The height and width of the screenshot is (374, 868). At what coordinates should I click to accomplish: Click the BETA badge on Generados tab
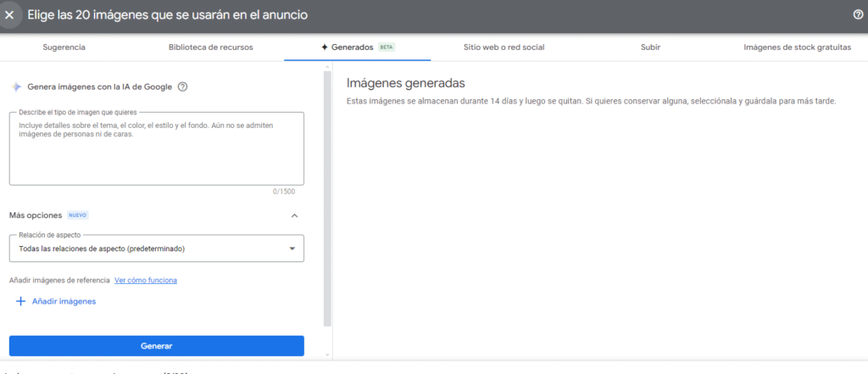click(387, 47)
